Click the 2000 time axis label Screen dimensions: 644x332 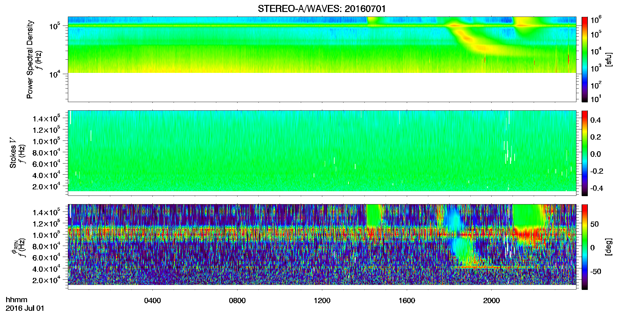492,301
